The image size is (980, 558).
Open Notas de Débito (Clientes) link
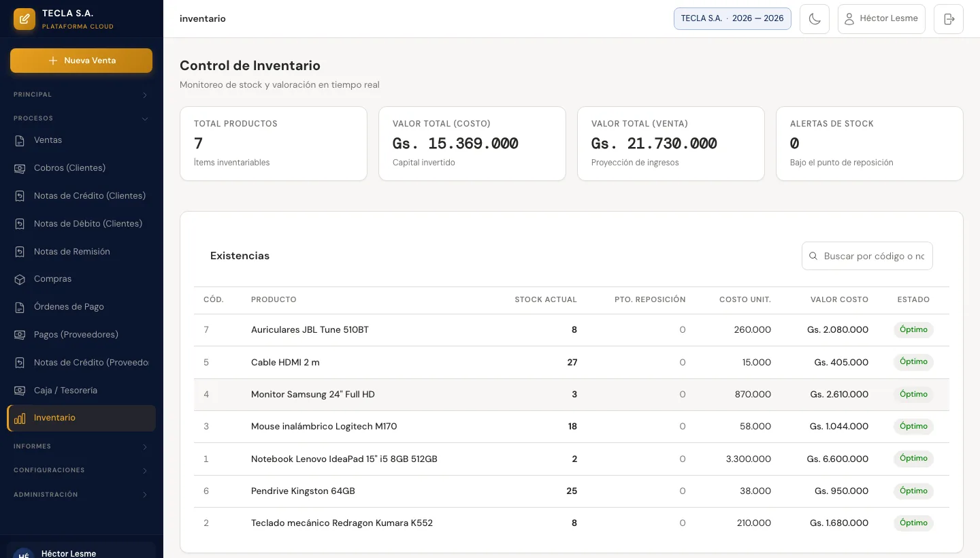pos(81,224)
